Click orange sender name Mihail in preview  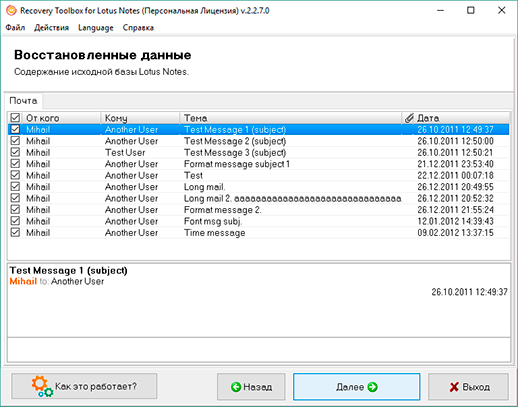(x=23, y=281)
